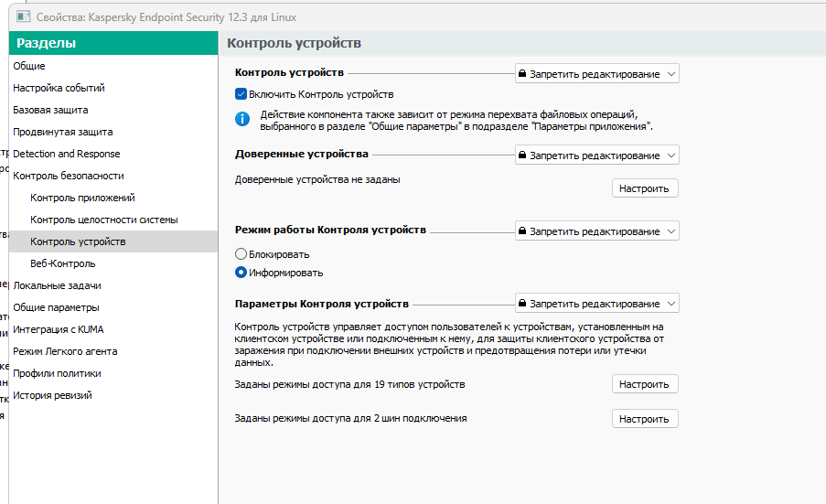The image size is (826, 504).
Task: Open the Настройка событий section
Action: coord(113,88)
